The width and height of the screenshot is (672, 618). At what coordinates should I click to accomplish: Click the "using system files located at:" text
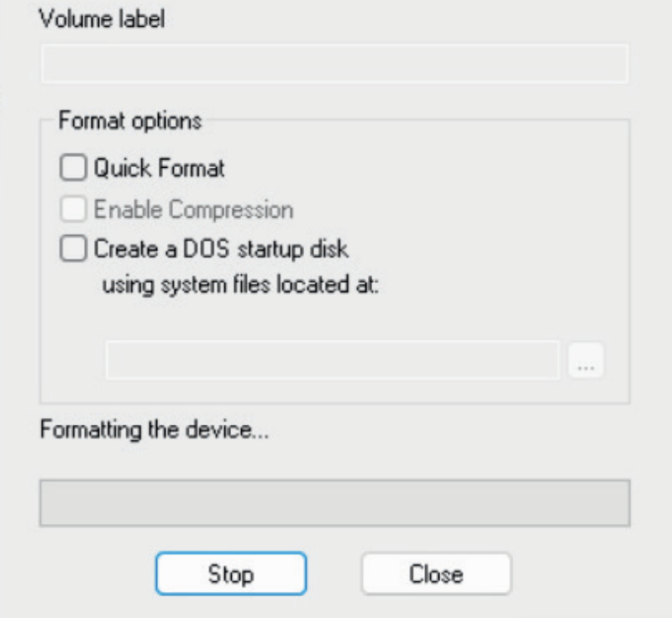pos(241,284)
